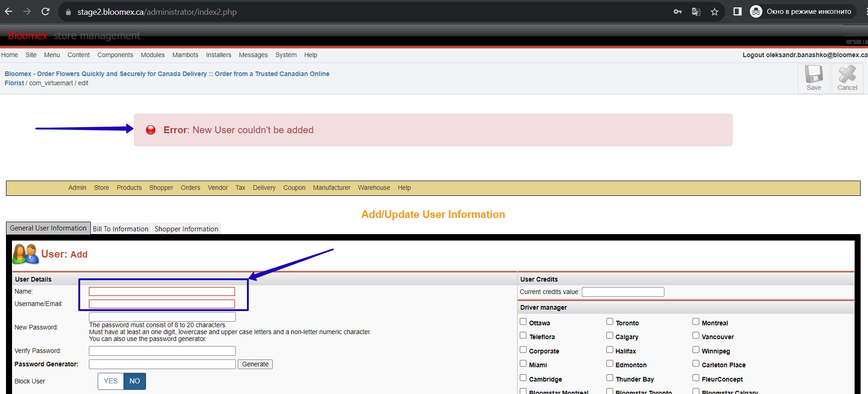Click the browser address bar URL
Image resolution: width=868 pixels, height=394 pixels.
pyautogui.click(x=157, y=12)
